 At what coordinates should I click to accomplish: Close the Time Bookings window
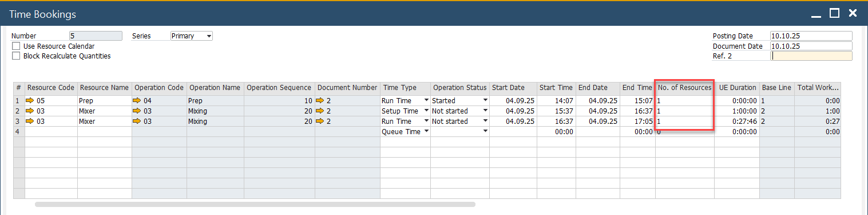click(853, 13)
